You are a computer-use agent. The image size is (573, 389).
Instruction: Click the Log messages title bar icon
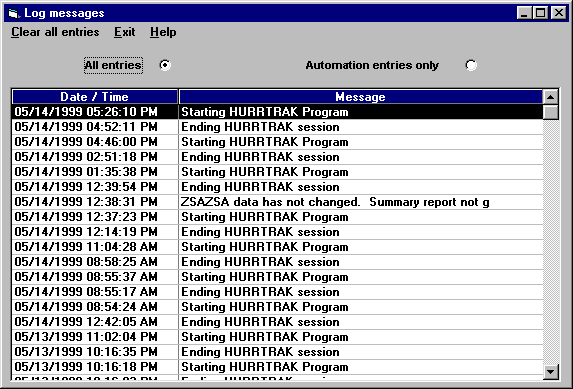click(x=14, y=14)
